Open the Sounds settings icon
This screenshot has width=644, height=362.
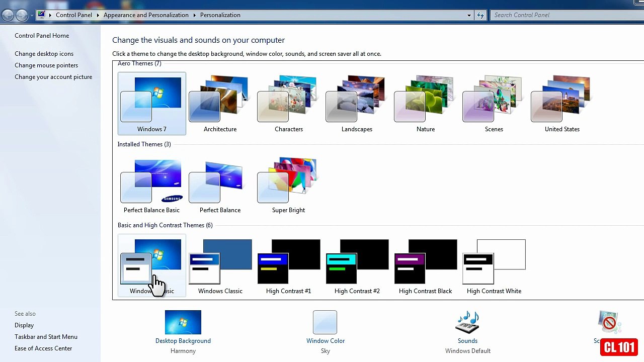[x=467, y=322]
